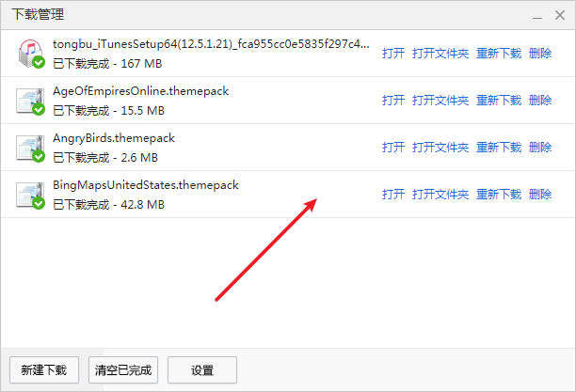Screen dimensions: 576x392
Task: Click the AgeOfEmpiresOnline themepack file icon
Action: click(30, 101)
